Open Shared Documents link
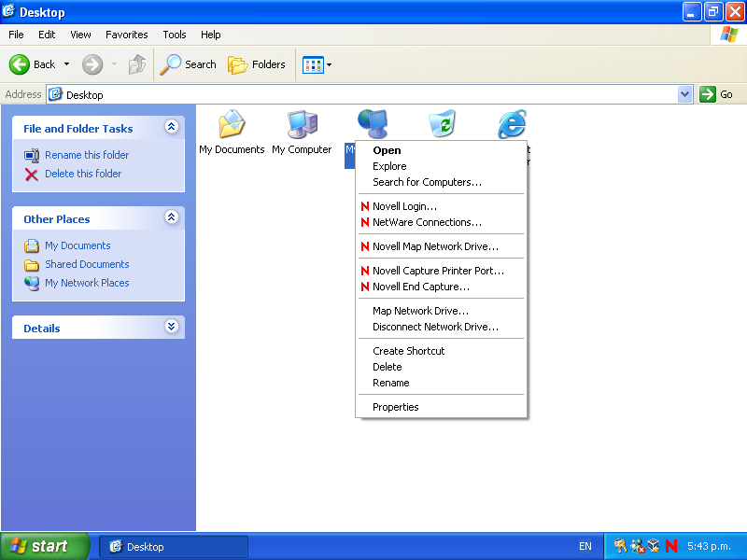Image resolution: width=747 pixels, height=560 pixels. 87,264
